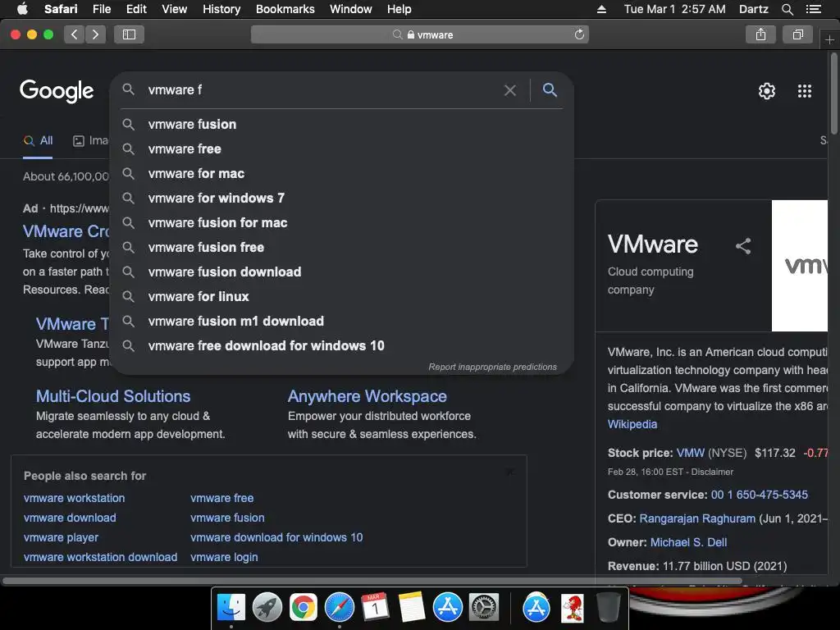The image size is (840, 630).
Task: Open Finder from the Dock
Action: [x=231, y=608]
